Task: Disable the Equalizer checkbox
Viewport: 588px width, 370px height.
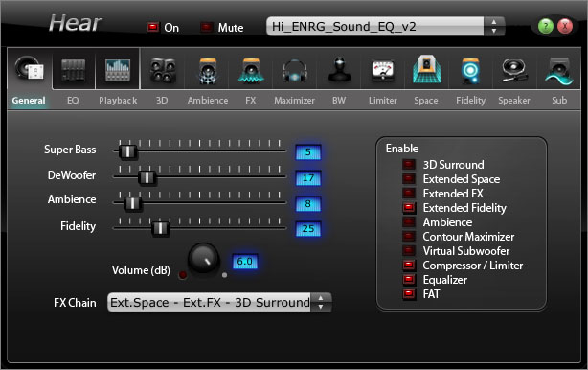Action: click(x=409, y=280)
